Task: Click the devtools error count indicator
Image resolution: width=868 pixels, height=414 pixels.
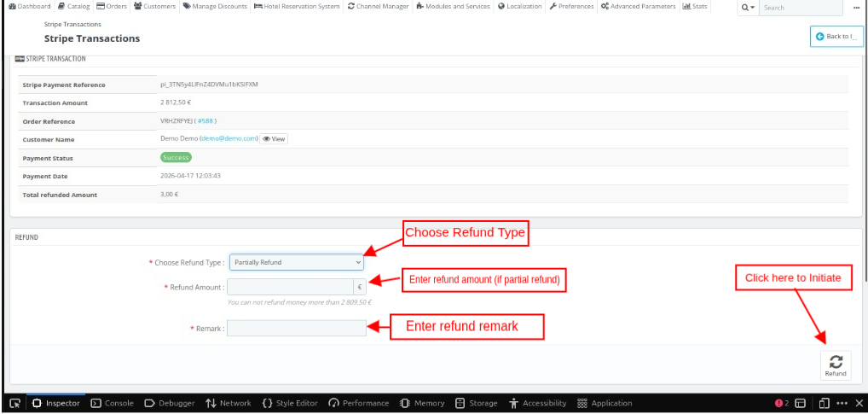Action: 782,403
